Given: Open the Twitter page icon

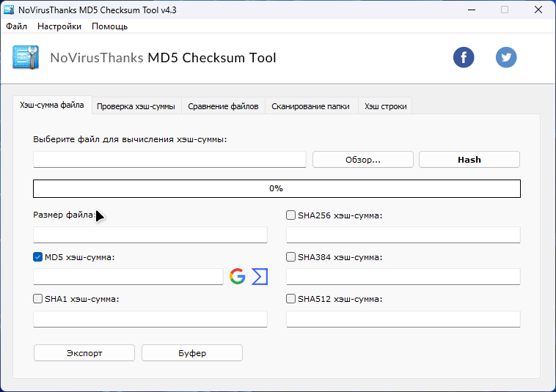Looking at the screenshot, I should [506, 57].
